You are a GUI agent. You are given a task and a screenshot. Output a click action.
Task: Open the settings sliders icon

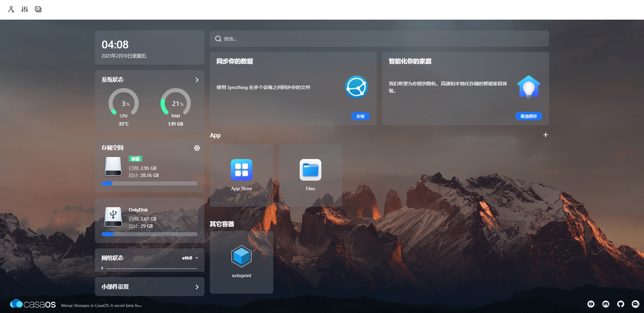(x=25, y=9)
